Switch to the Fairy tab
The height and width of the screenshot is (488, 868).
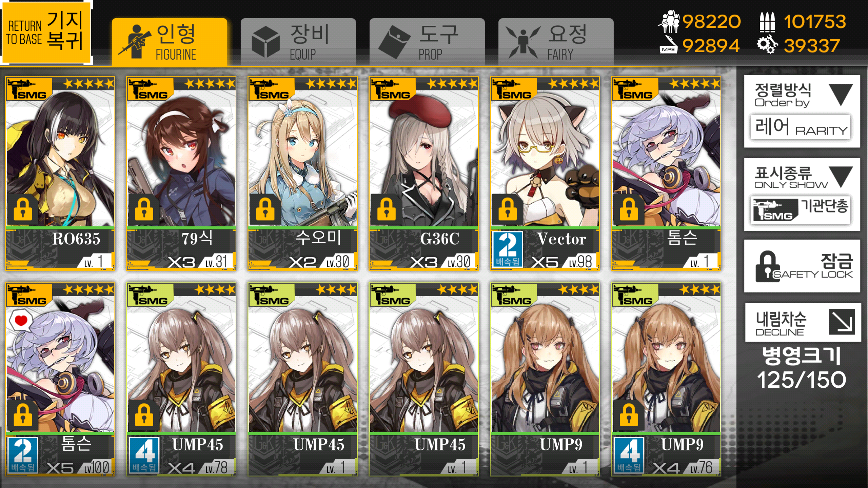556,42
